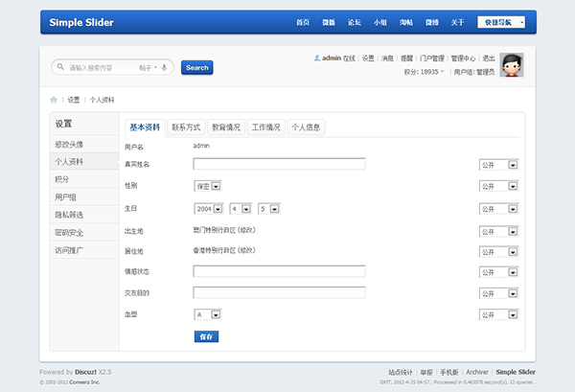Open the 快捷导航 quick navigation dropdown
The width and height of the screenshot is (575, 392).
point(501,22)
